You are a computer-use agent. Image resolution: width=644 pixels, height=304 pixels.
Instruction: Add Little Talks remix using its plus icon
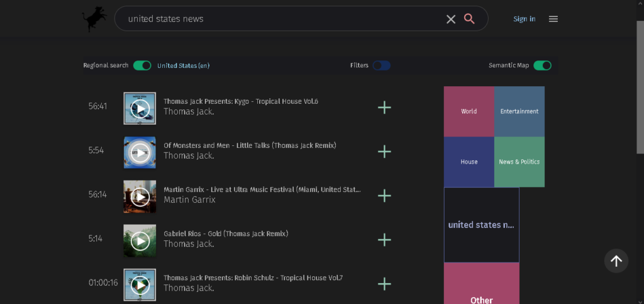(x=384, y=152)
